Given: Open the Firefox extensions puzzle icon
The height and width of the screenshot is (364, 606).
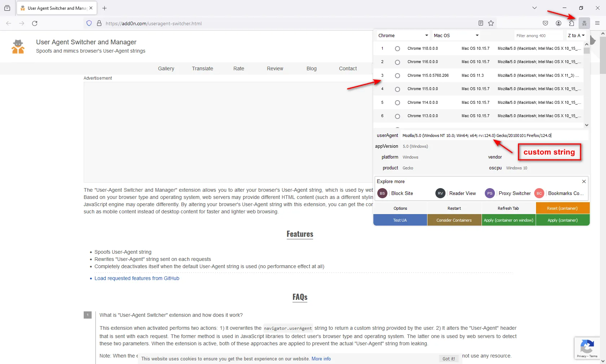Looking at the screenshot, I should [x=571, y=23].
